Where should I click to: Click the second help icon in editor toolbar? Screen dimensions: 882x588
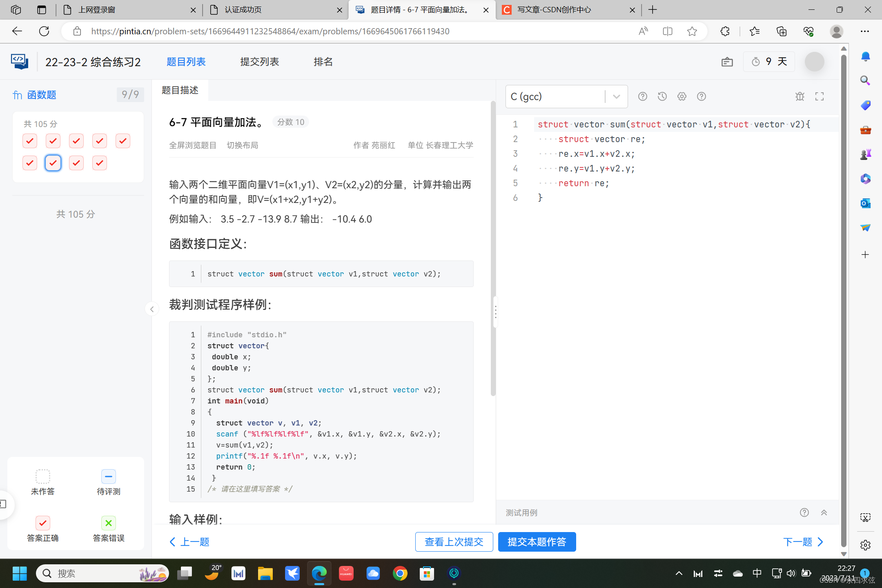701,96
